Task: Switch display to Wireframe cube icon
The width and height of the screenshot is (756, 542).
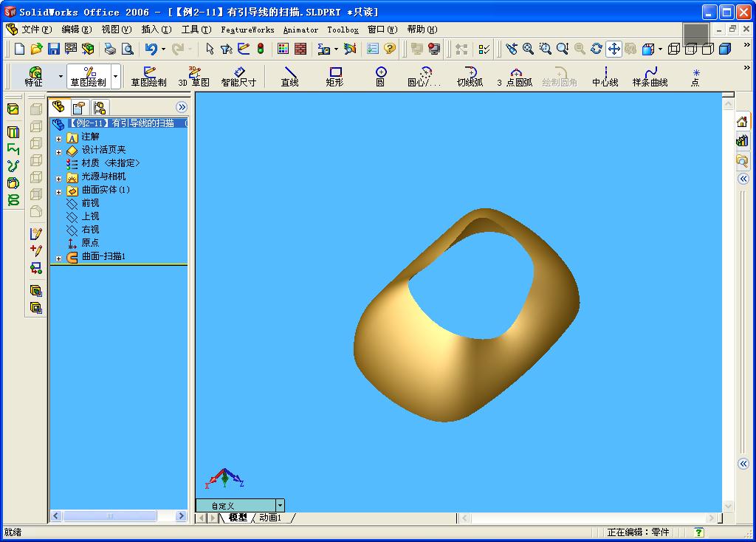Action: pyautogui.click(x=673, y=49)
